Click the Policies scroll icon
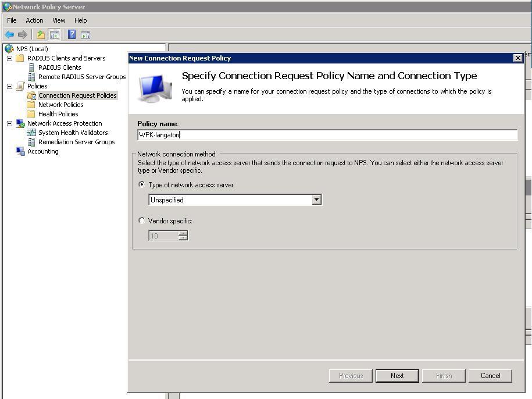 click(20, 86)
